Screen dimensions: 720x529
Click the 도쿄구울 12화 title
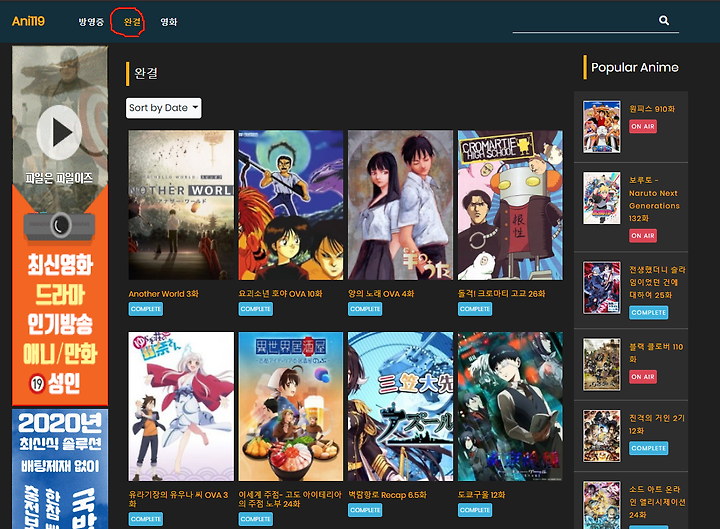482,495
